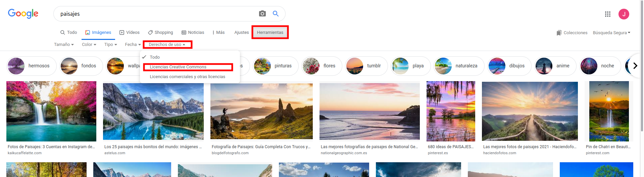Expand the Color filter dropdown

tap(89, 45)
